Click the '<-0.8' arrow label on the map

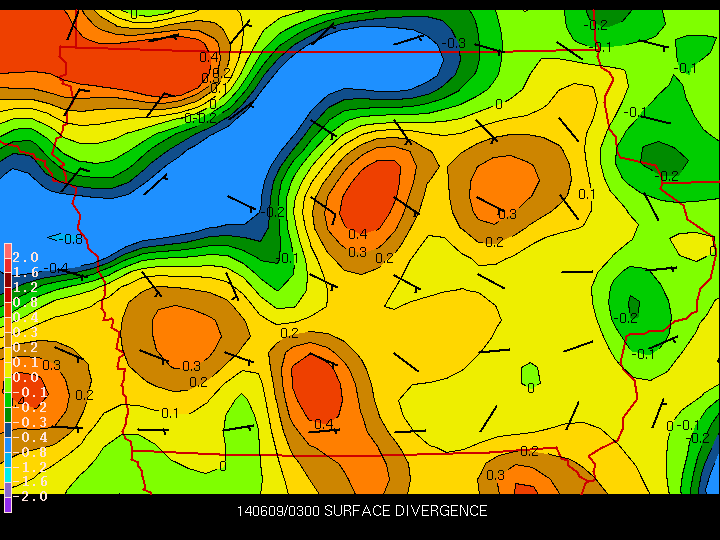pyautogui.click(x=65, y=238)
